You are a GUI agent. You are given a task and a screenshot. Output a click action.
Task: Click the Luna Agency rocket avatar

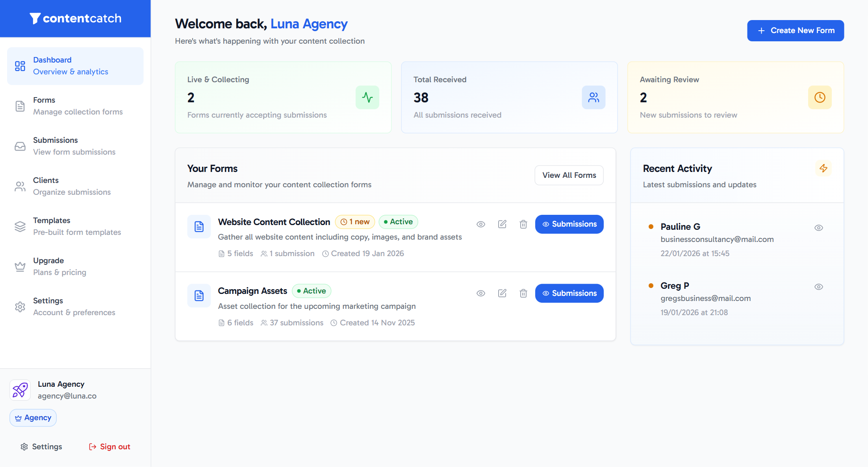click(x=20, y=390)
